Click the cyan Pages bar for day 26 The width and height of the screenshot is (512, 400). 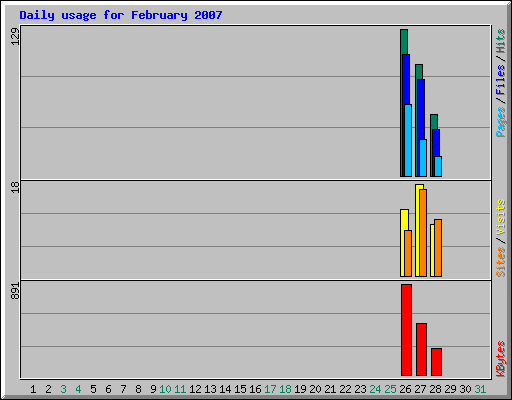point(408,140)
